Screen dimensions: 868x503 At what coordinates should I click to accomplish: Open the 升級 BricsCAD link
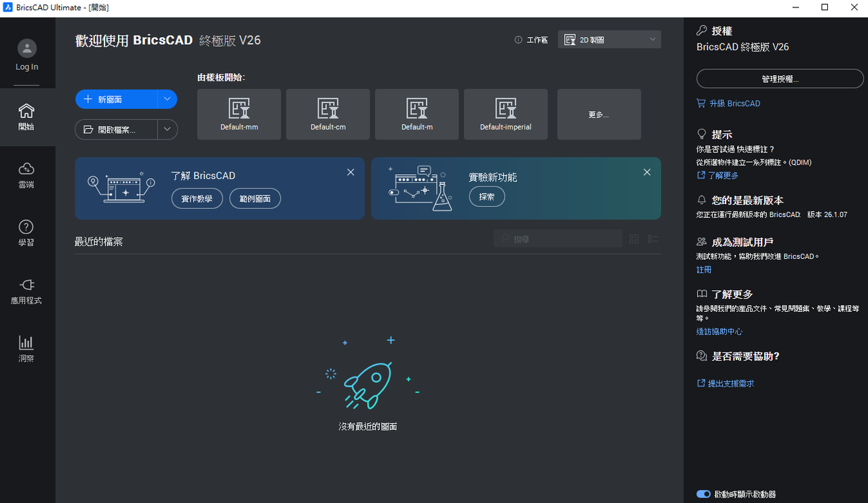click(x=728, y=104)
